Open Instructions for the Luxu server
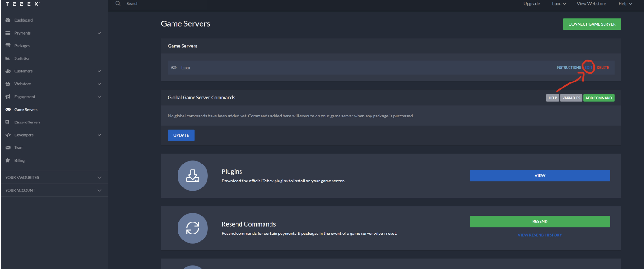The width and height of the screenshot is (644, 269). click(569, 68)
